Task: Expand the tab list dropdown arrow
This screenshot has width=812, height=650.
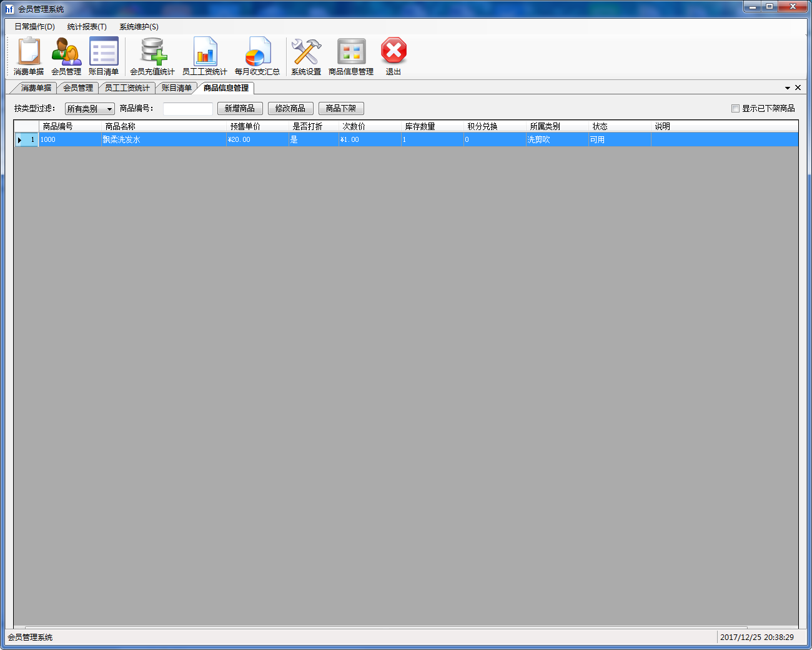Action: [x=788, y=87]
